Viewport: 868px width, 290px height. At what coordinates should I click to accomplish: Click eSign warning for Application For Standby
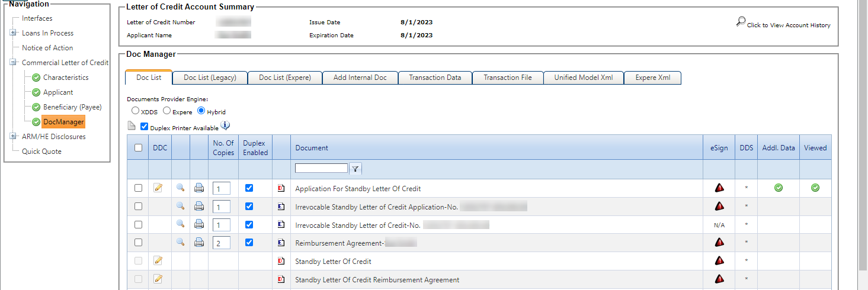tap(719, 188)
